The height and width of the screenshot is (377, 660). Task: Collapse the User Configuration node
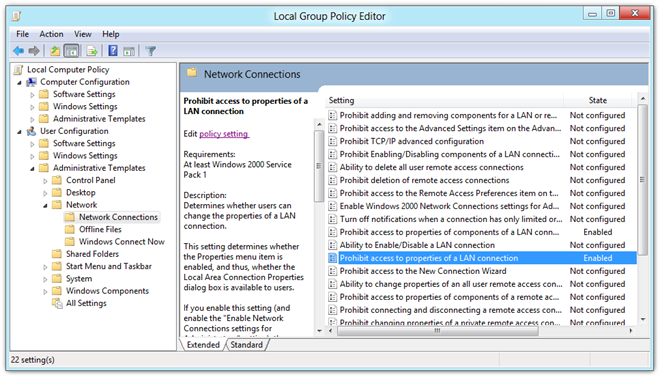pyautogui.click(x=19, y=132)
